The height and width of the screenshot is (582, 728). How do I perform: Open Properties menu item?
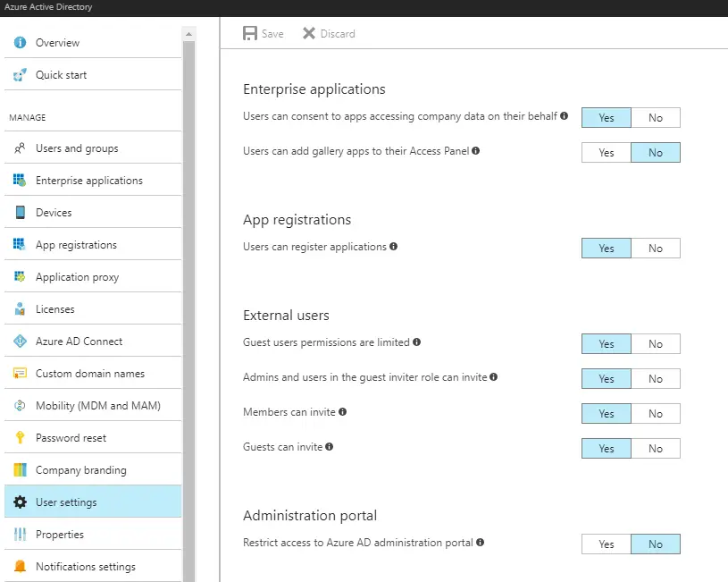click(x=93, y=534)
